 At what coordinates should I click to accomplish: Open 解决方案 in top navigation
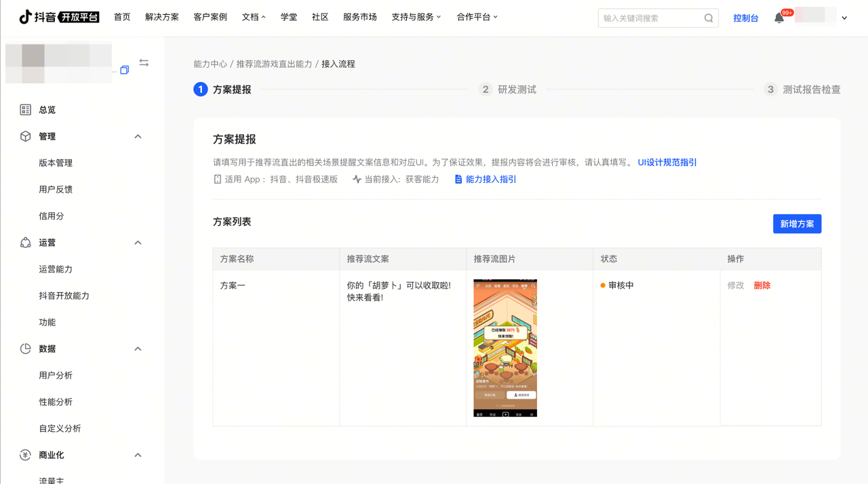(x=162, y=17)
